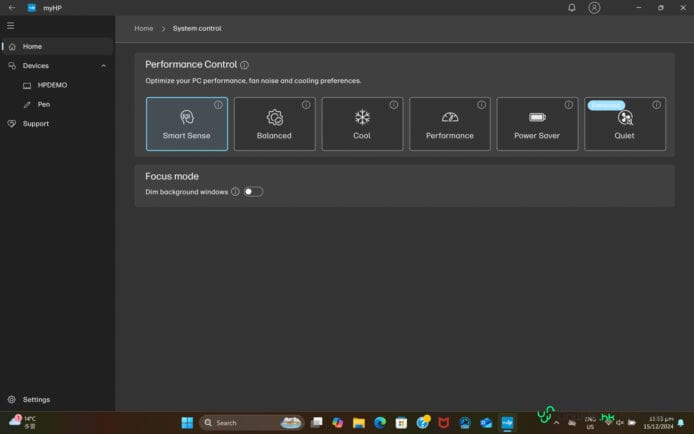The width and height of the screenshot is (694, 434).
Task: Open info for Performance card
Action: pyautogui.click(x=481, y=105)
